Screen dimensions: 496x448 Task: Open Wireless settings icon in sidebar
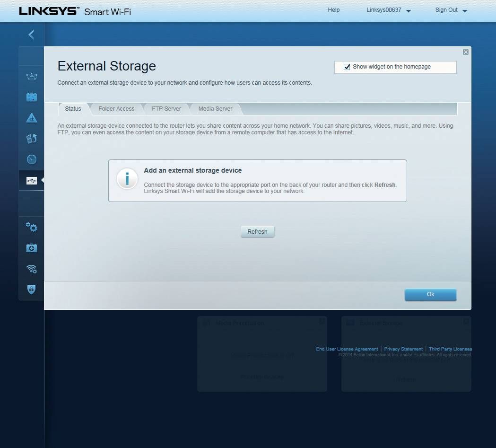pyautogui.click(x=31, y=269)
